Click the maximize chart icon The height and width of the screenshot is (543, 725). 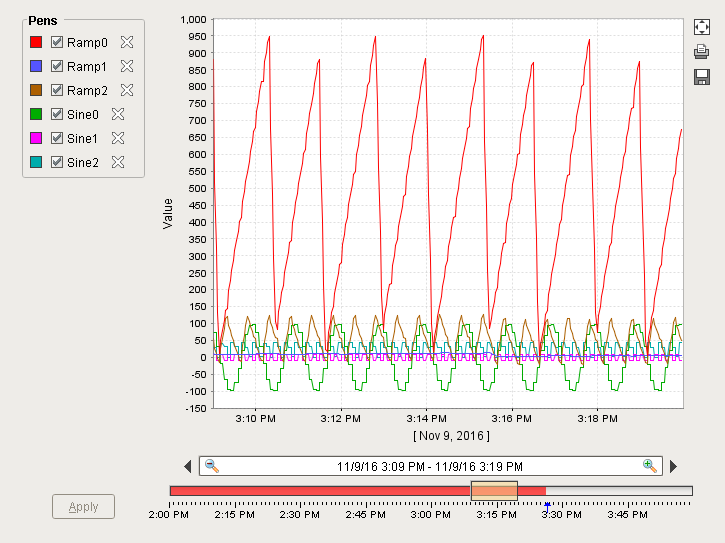pyautogui.click(x=701, y=27)
